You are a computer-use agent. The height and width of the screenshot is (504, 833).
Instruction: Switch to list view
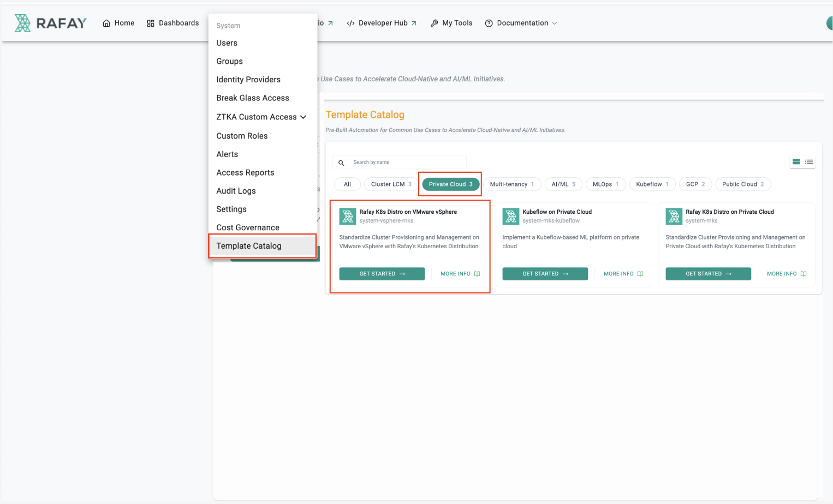809,162
